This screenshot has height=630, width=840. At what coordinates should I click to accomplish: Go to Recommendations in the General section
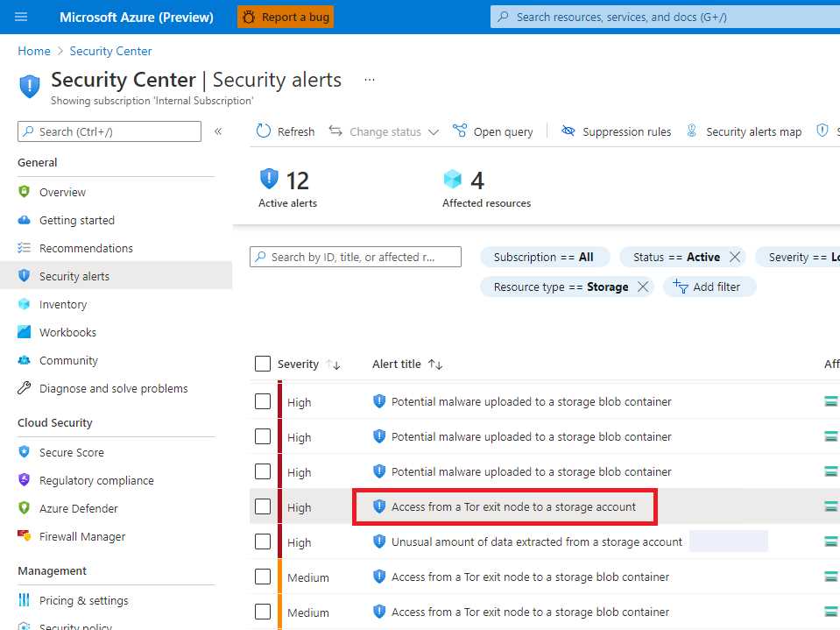88,248
